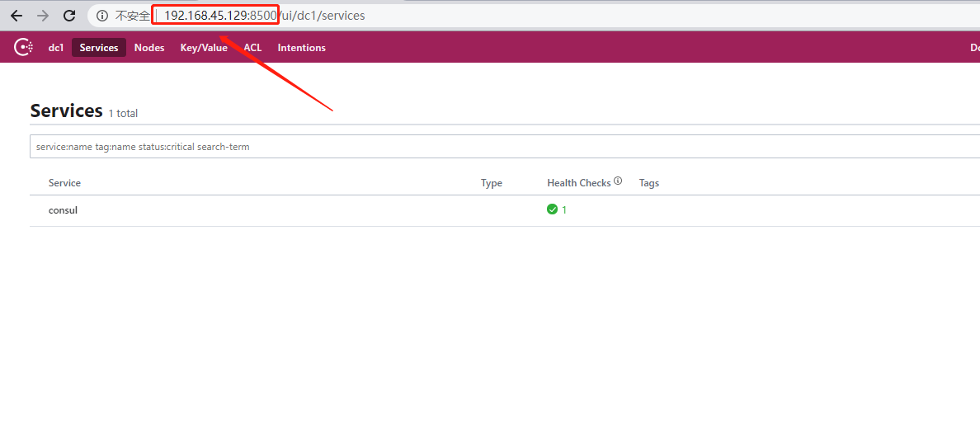
Task: Click the browser back arrow
Action: tap(16, 16)
